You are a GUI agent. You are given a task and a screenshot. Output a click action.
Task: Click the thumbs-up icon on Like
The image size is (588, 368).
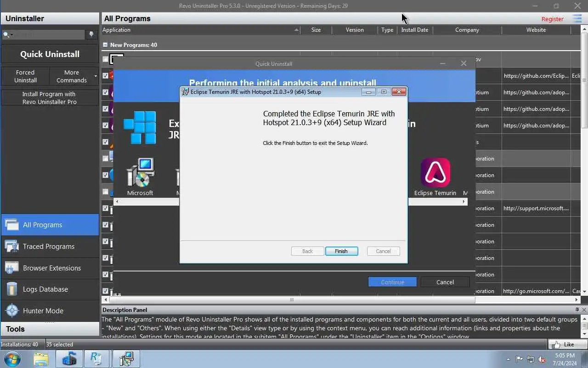(x=556, y=344)
